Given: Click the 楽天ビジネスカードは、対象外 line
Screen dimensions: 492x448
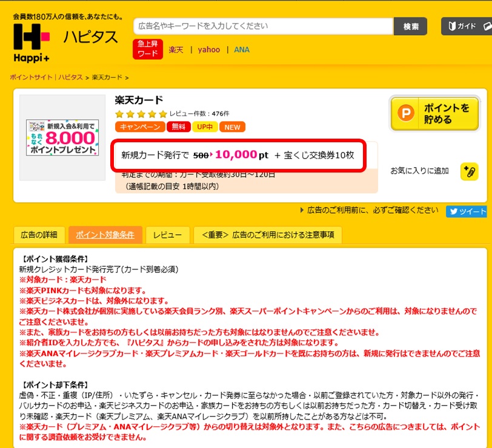Looking at the screenshot, I should 94,301.
